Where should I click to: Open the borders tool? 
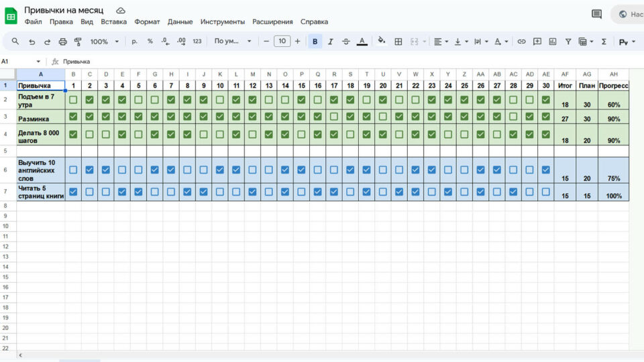tap(398, 42)
